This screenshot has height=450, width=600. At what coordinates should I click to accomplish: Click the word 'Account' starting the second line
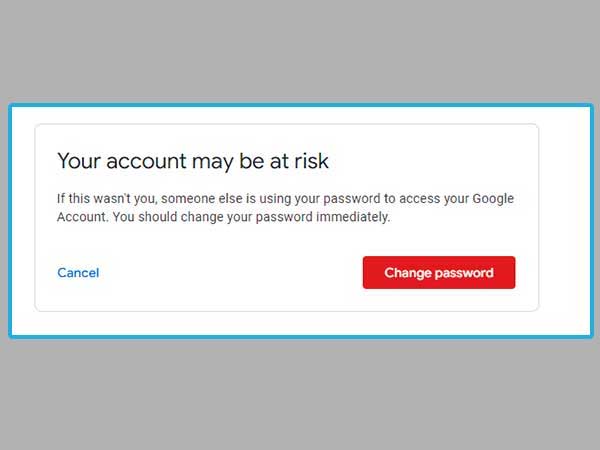tap(81, 217)
